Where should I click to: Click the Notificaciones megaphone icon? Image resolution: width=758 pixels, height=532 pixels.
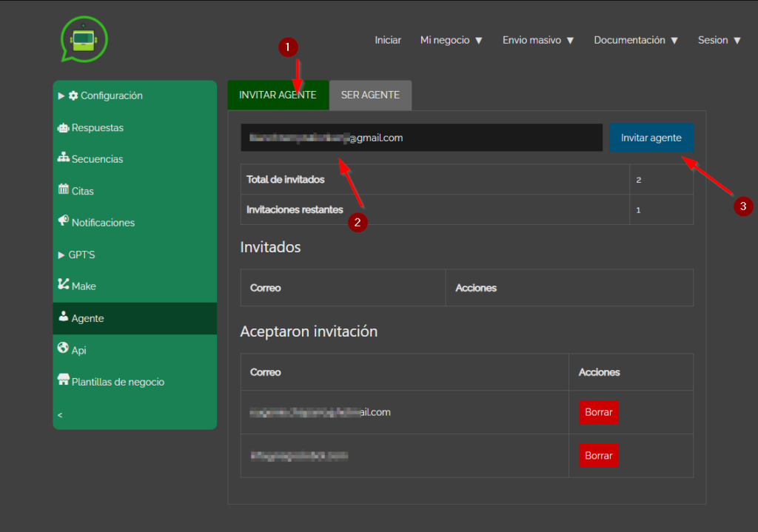tap(64, 220)
